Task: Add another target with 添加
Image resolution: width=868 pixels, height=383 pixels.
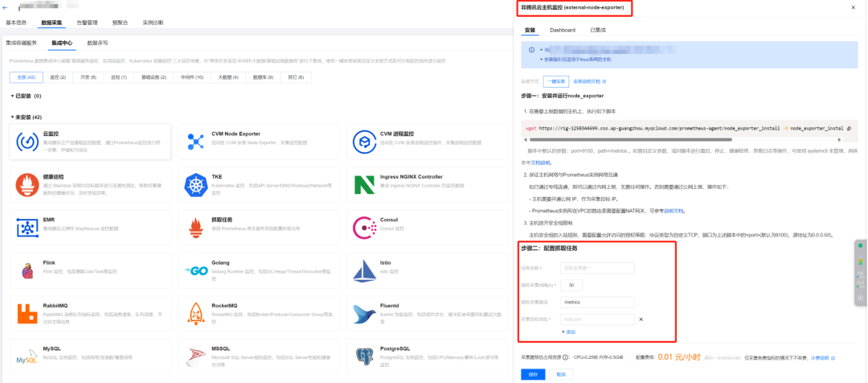Action: (x=568, y=332)
